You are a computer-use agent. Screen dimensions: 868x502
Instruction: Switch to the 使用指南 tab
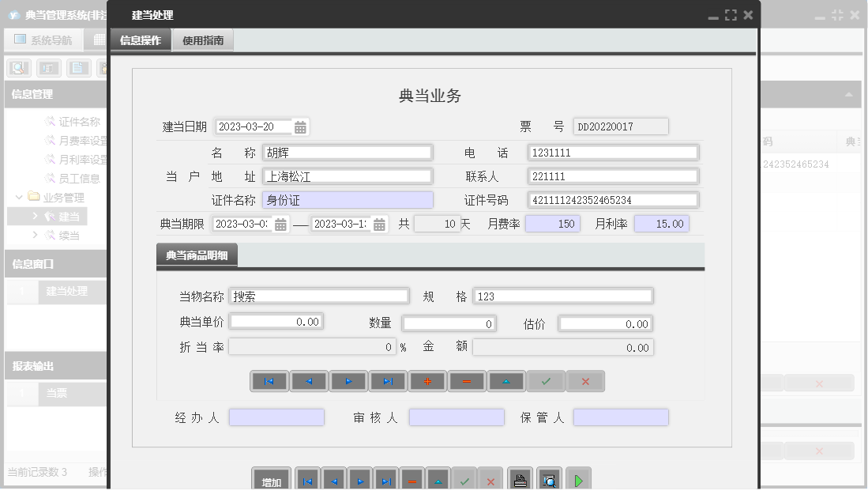click(205, 39)
